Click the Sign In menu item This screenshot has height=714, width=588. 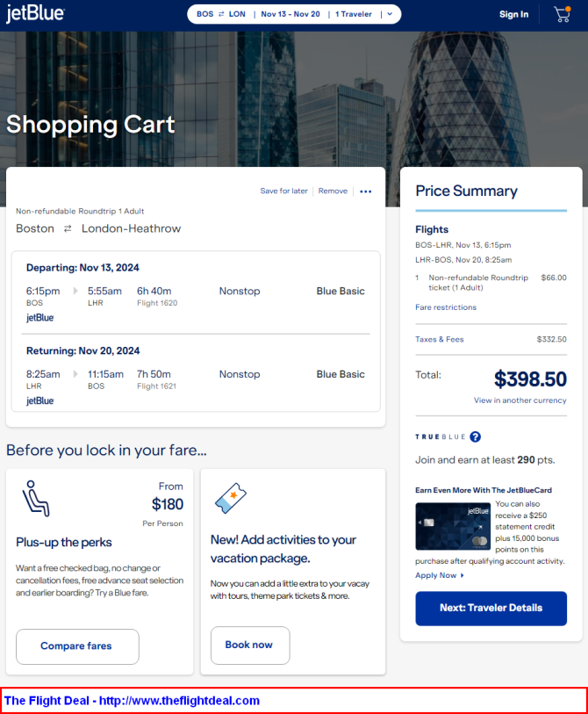[x=513, y=14]
